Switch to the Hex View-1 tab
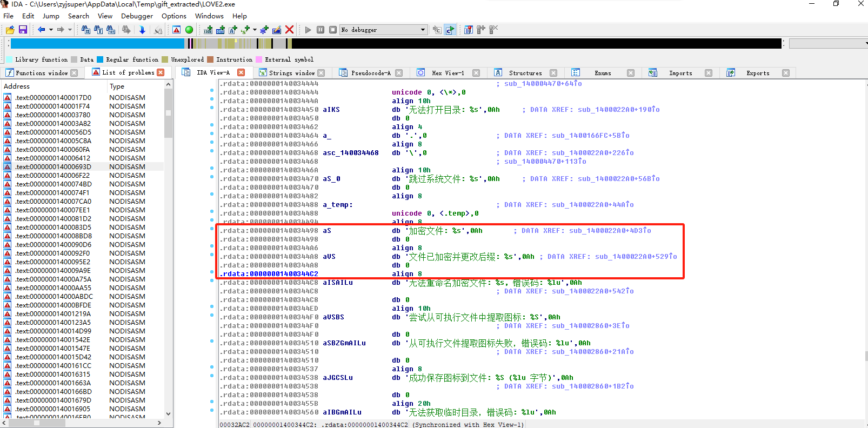This screenshot has width=868, height=428. [x=448, y=73]
